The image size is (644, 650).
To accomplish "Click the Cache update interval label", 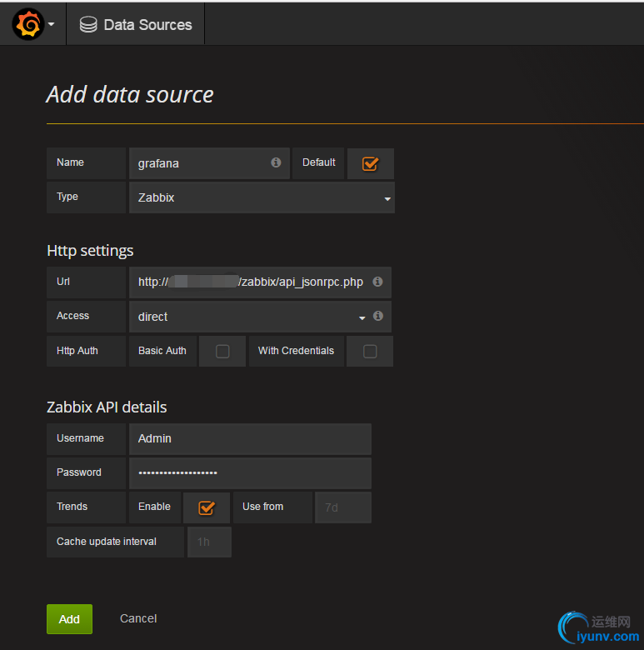I will click(106, 542).
